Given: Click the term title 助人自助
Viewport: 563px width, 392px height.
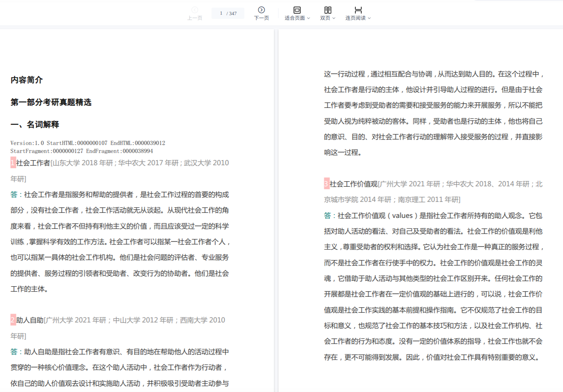Looking at the screenshot, I should 30,320.
